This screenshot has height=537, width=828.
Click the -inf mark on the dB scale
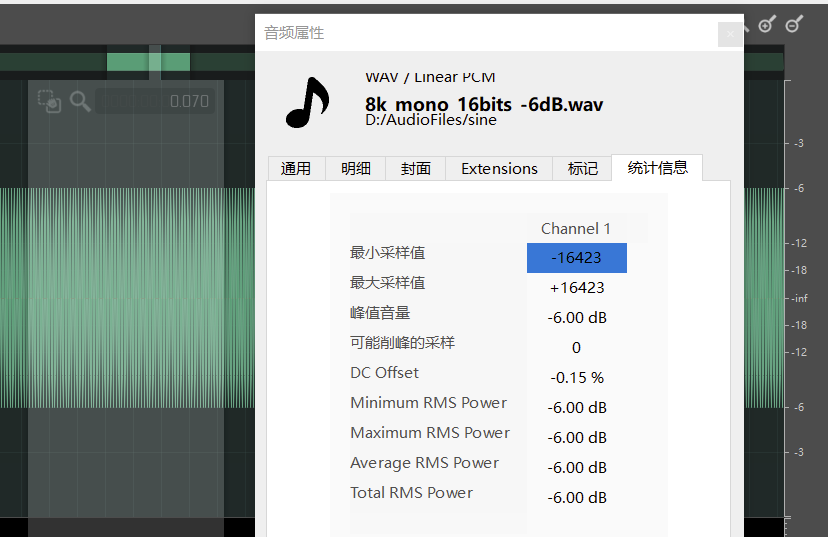click(x=799, y=298)
